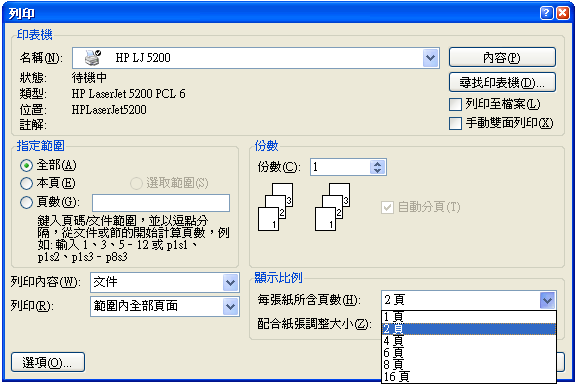Click the HP LJ 5200 printer icon
The width and height of the screenshot is (577, 386).
click(93, 58)
